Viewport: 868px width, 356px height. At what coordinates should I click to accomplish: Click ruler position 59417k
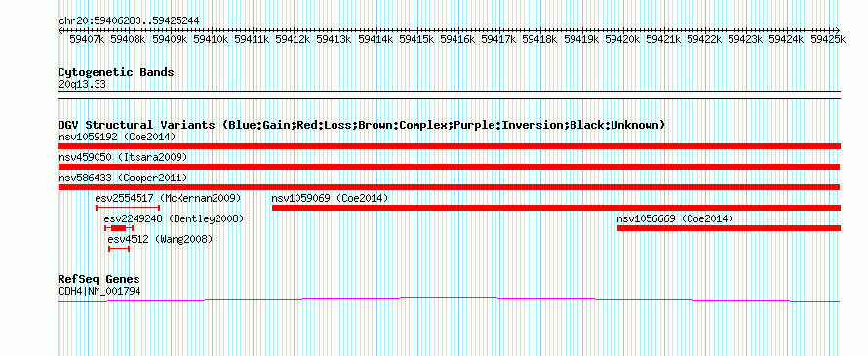point(498,39)
